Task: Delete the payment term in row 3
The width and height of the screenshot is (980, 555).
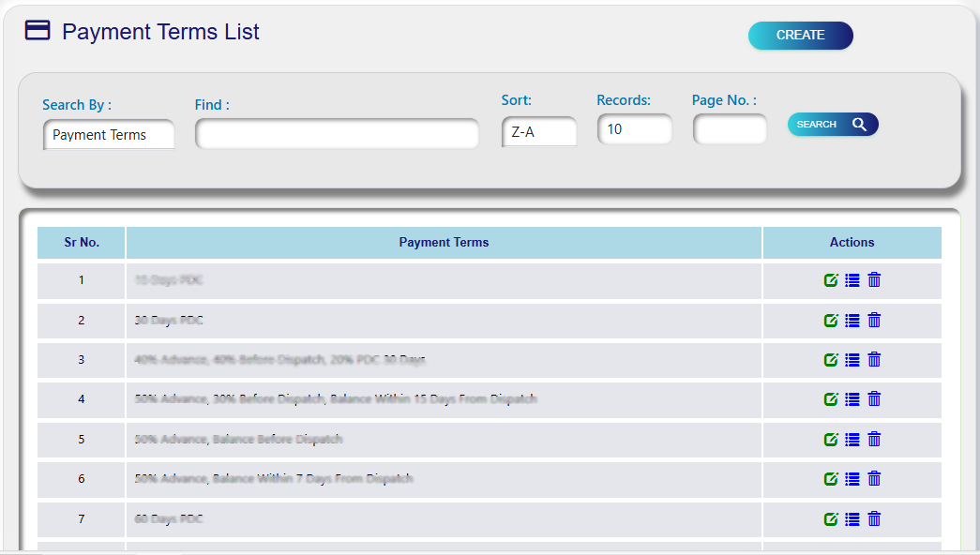Action: pos(874,359)
